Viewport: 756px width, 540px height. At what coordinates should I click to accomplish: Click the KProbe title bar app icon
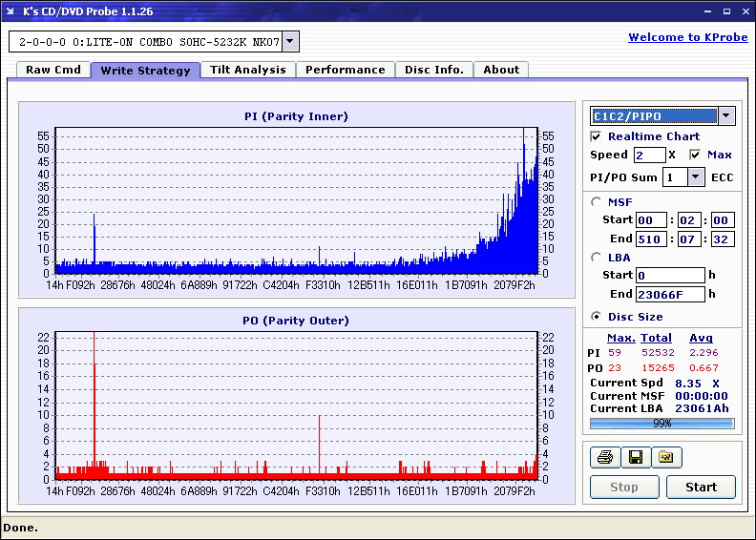point(10,10)
